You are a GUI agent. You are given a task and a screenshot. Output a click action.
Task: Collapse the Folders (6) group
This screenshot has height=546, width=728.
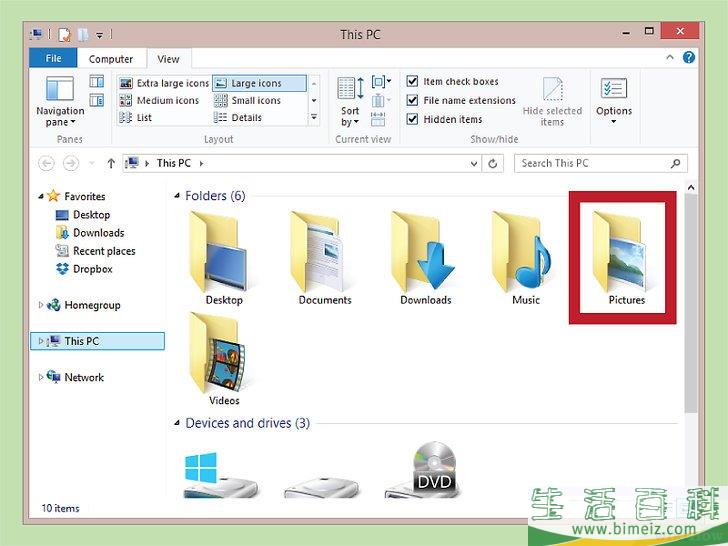(178, 196)
